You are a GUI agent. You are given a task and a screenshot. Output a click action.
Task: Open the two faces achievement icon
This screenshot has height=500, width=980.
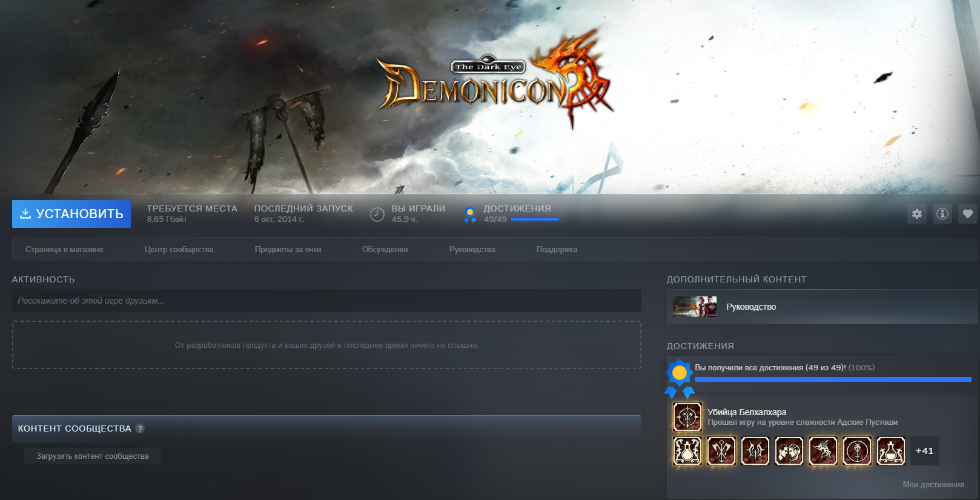click(x=789, y=451)
